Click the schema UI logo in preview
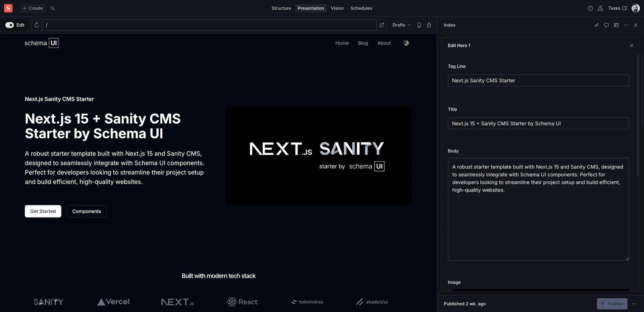Viewport: 644px width, 312px height. 42,43
